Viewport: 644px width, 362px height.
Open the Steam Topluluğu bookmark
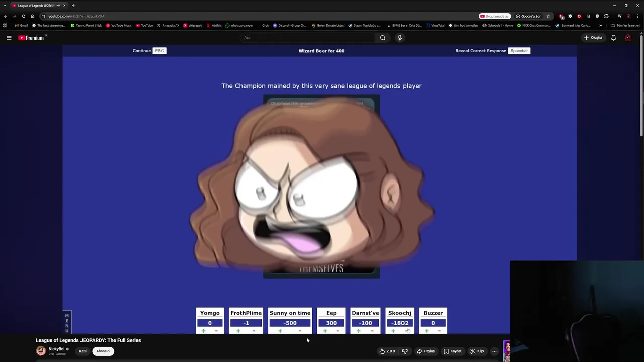click(364, 25)
